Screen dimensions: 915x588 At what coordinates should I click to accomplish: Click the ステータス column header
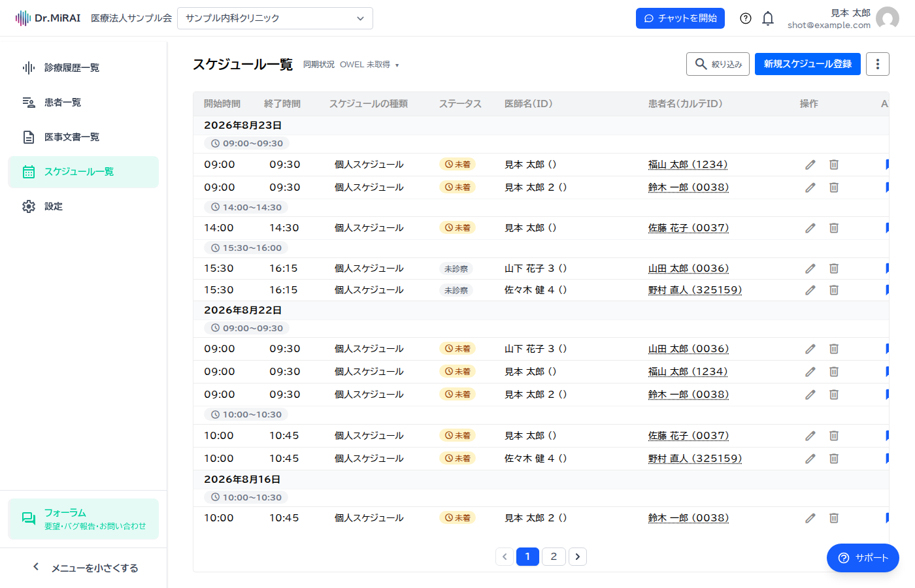460,104
